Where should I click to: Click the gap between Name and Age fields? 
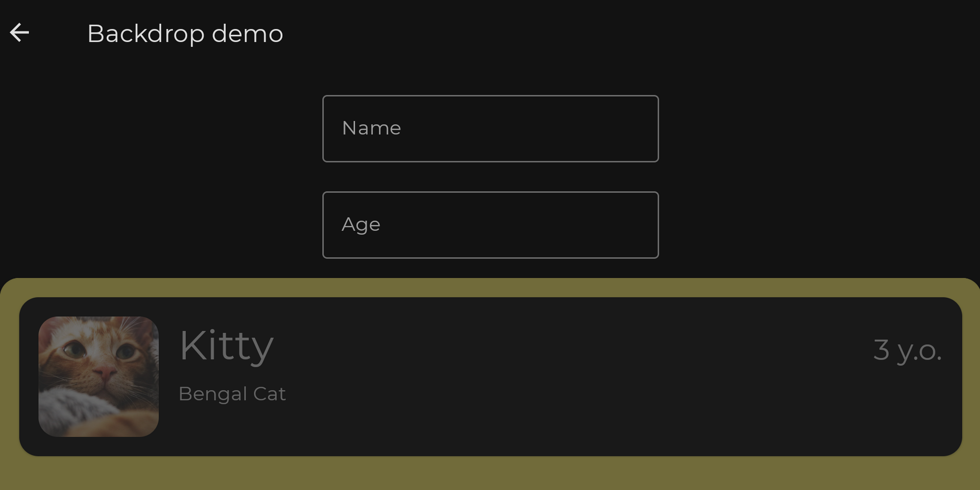tap(490, 177)
